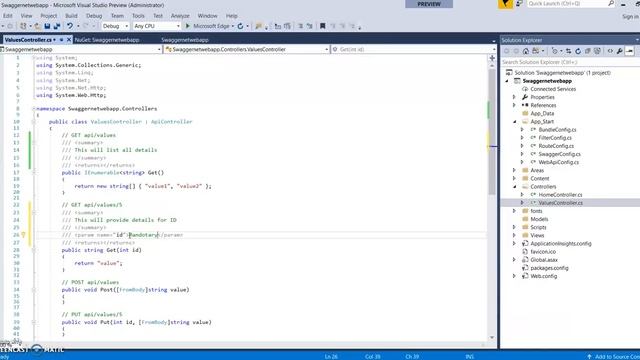This screenshot has width=640, height=360.
Task: Toggle Preview Selected Items in Solution Explorer
Action: (x=629, y=51)
